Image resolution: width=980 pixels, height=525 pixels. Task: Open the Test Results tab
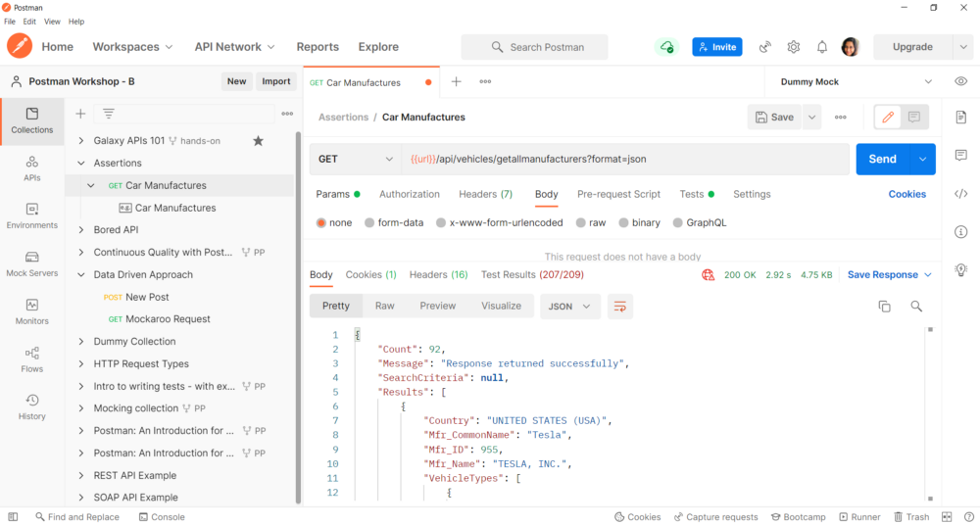click(531, 275)
